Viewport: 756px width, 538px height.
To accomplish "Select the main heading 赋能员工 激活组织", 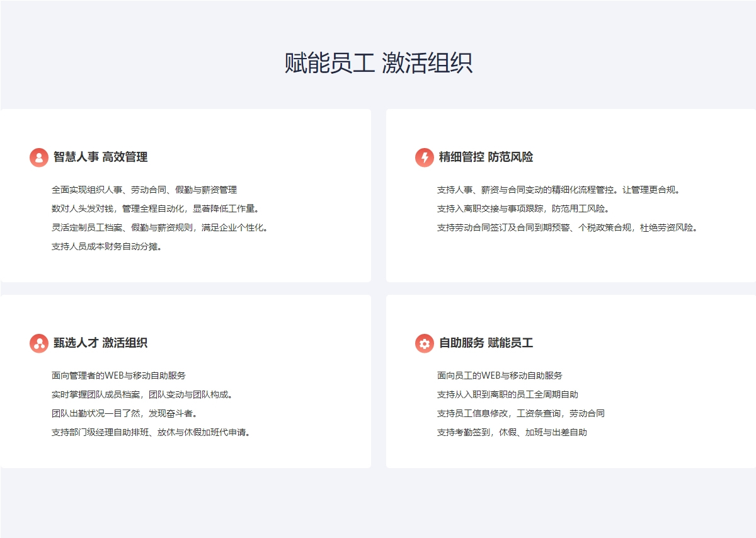I will click(x=379, y=64).
